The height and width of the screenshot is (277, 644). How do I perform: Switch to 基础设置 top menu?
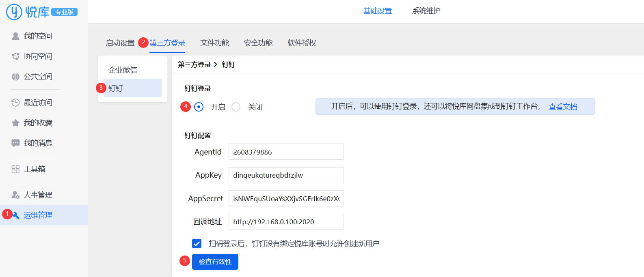(x=378, y=11)
